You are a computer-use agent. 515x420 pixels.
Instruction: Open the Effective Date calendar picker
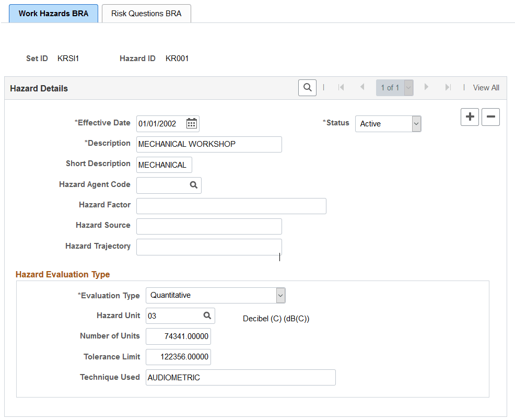coord(192,124)
